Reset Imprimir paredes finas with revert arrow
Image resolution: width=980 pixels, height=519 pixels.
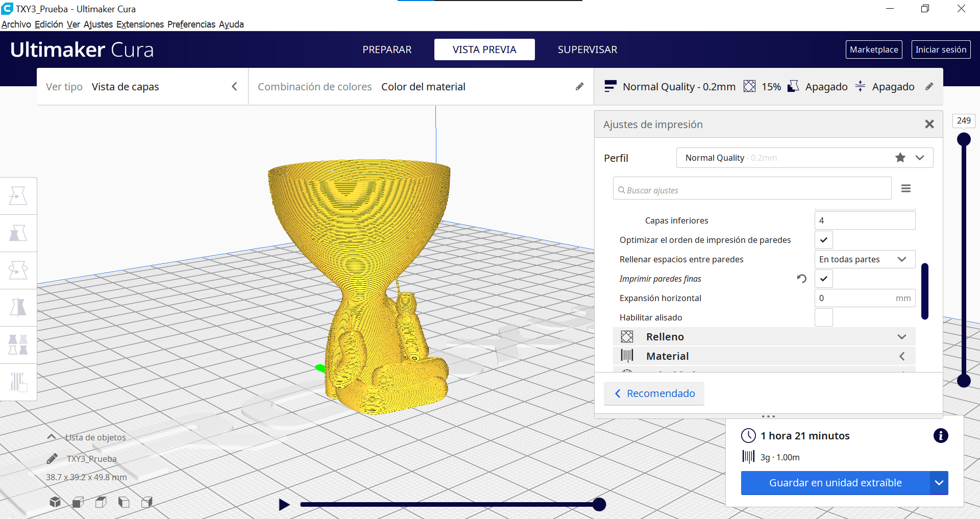(802, 279)
